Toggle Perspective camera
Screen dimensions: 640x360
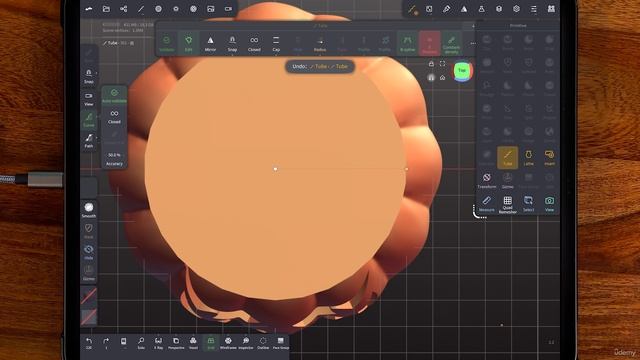coord(176,343)
